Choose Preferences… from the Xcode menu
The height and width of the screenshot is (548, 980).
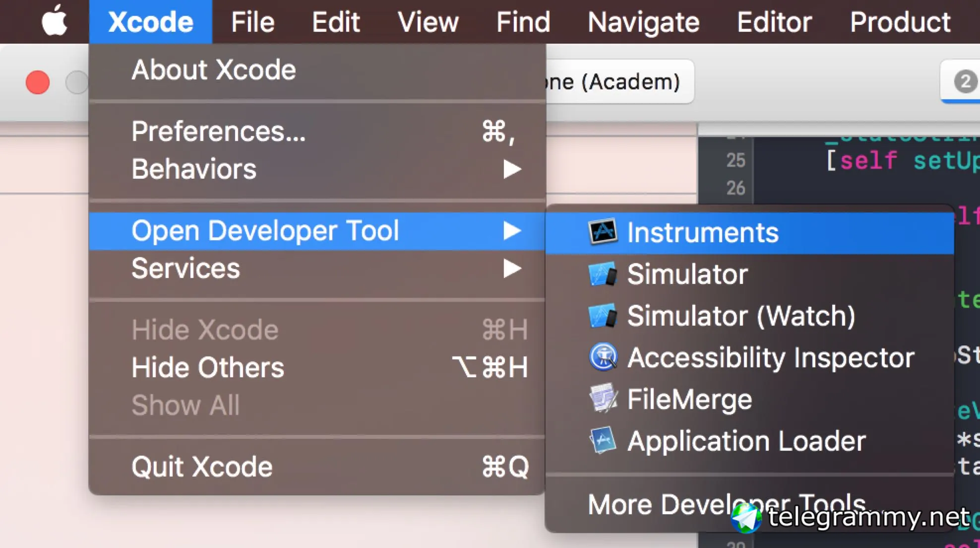[x=218, y=132]
